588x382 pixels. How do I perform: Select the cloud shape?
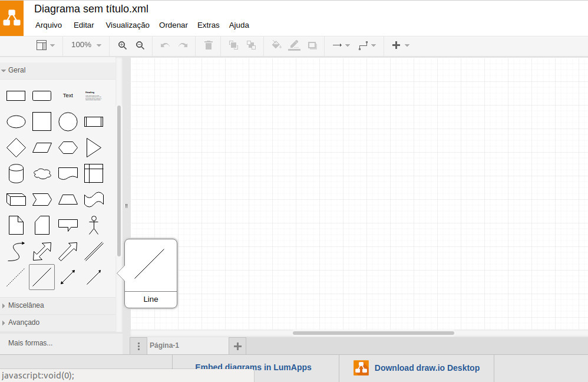42,174
